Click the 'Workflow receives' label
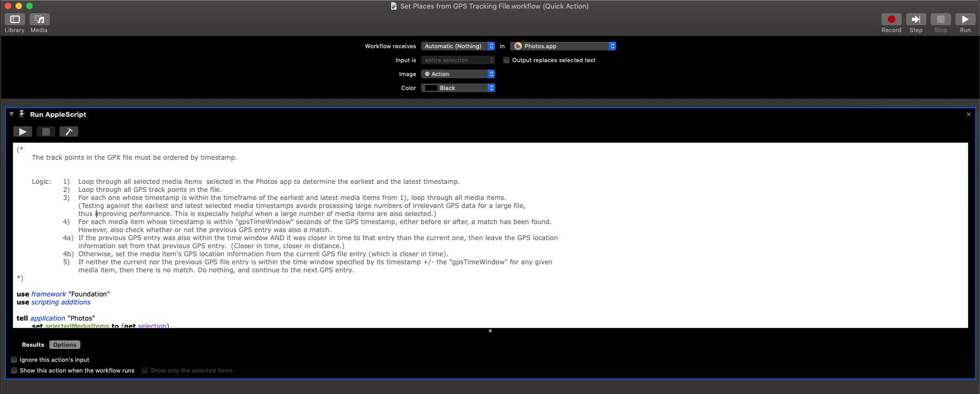 pos(391,46)
